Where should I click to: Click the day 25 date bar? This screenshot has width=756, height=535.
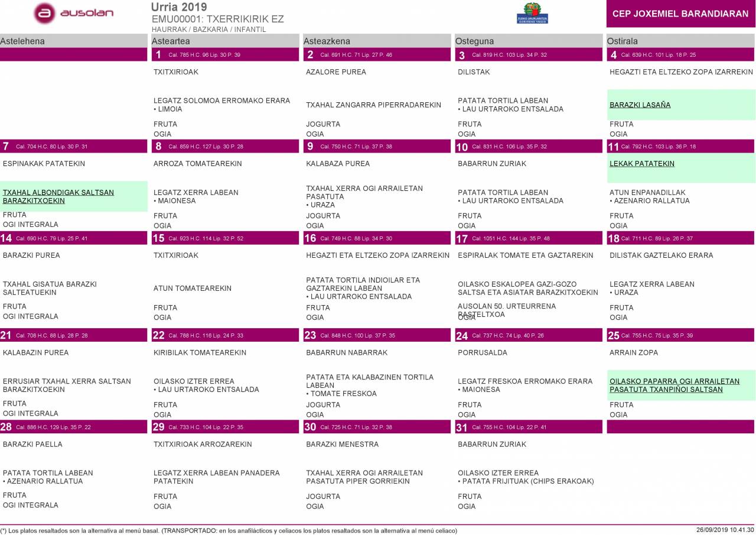(680, 336)
